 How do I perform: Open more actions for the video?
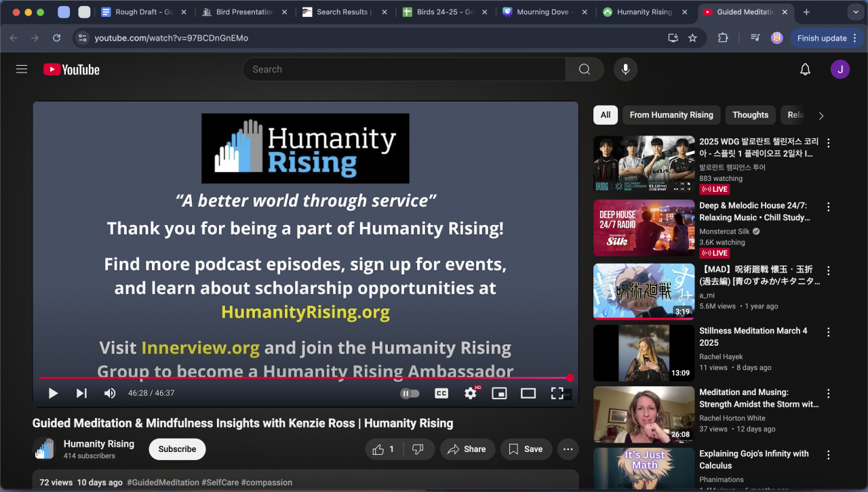568,449
